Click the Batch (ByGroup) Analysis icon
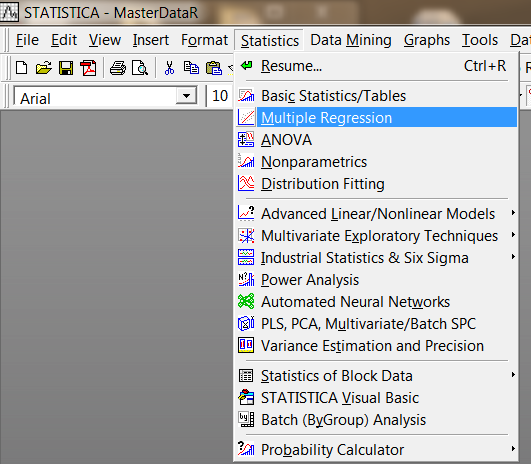The image size is (531, 464). (246, 419)
